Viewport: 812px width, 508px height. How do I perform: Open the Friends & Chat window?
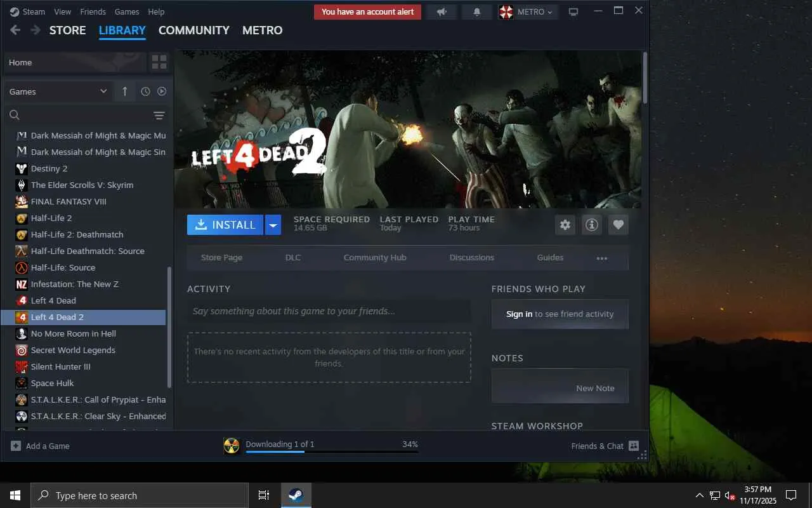point(605,446)
